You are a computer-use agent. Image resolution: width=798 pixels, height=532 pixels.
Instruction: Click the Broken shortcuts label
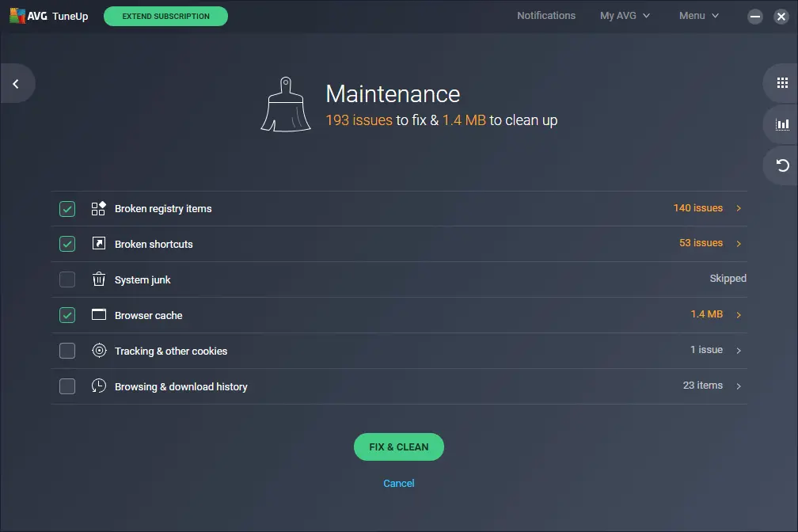point(154,245)
